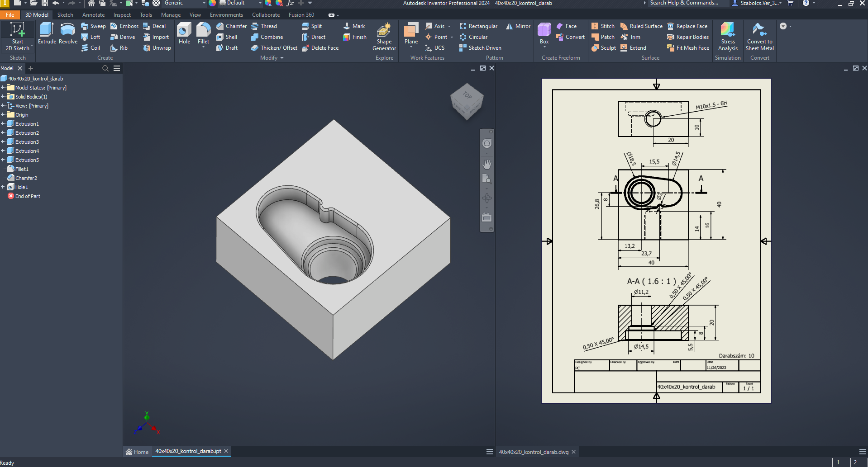Choose the Loft feature
Screen dimensions: 868x467
[x=91, y=37]
